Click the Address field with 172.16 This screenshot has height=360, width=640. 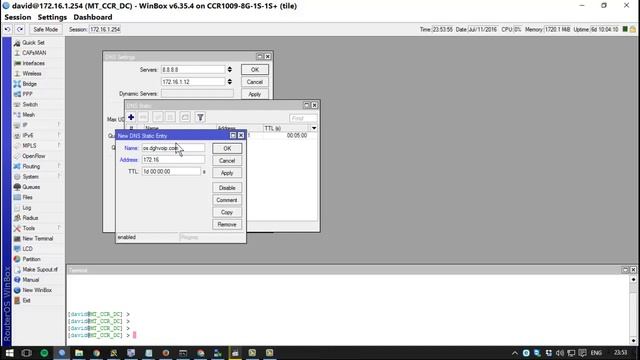[x=173, y=160]
